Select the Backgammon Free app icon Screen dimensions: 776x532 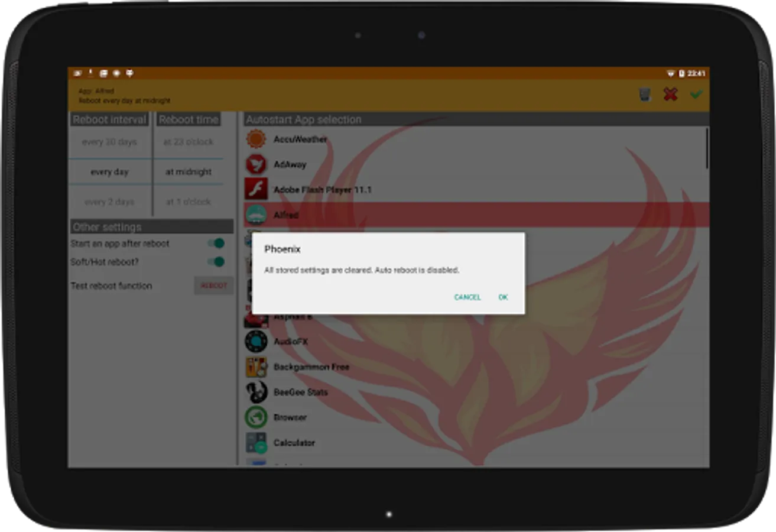(256, 367)
